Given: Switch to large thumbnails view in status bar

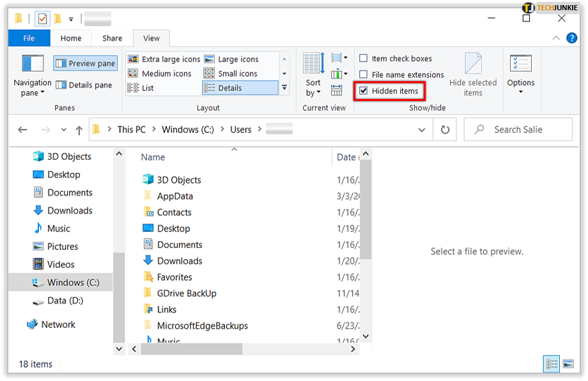Looking at the screenshot, I should pyautogui.click(x=568, y=364).
